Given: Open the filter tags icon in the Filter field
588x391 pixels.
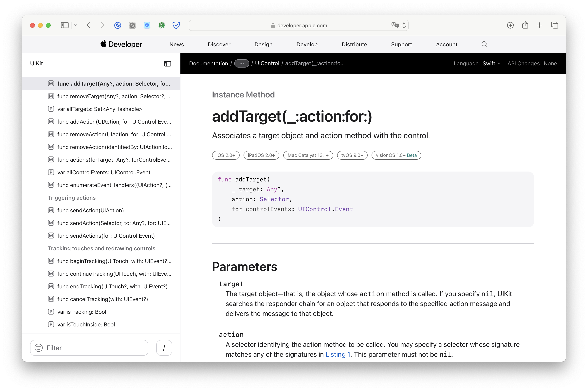Looking at the screenshot, I should [39, 348].
